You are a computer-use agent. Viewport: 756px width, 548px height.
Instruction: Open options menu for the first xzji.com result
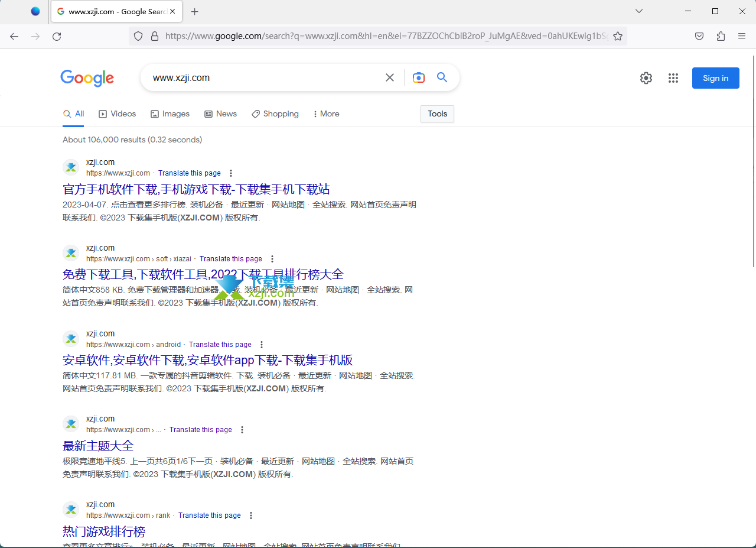231,173
